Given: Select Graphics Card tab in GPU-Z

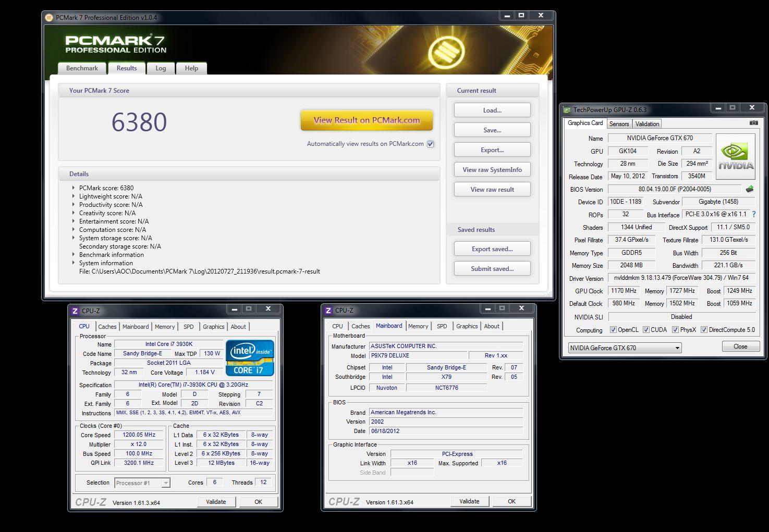Looking at the screenshot, I should [x=585, y=123].
